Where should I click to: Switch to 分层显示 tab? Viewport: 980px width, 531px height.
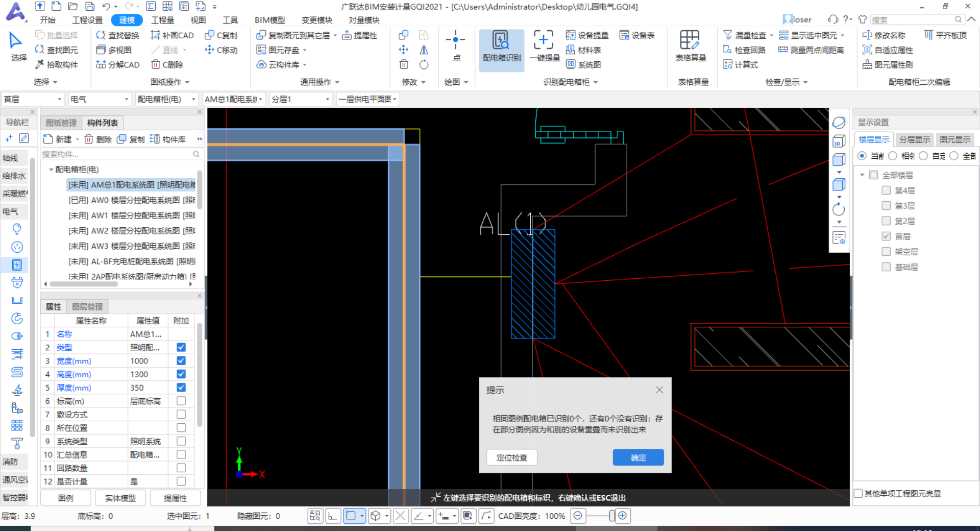pos(914,139)
